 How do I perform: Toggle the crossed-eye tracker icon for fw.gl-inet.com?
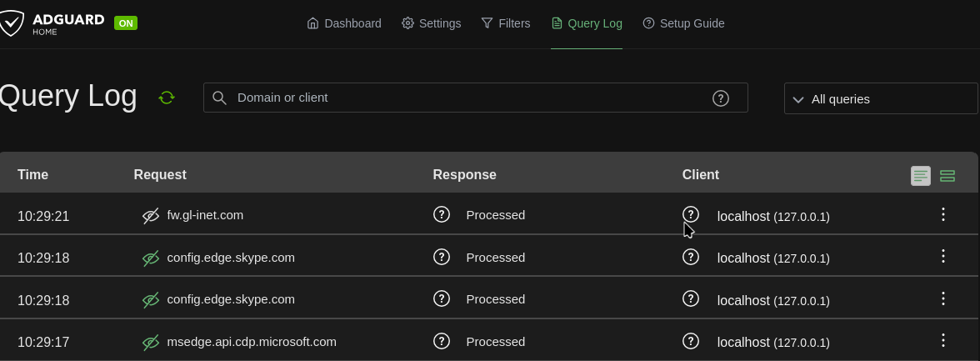[x=151, y=216]
